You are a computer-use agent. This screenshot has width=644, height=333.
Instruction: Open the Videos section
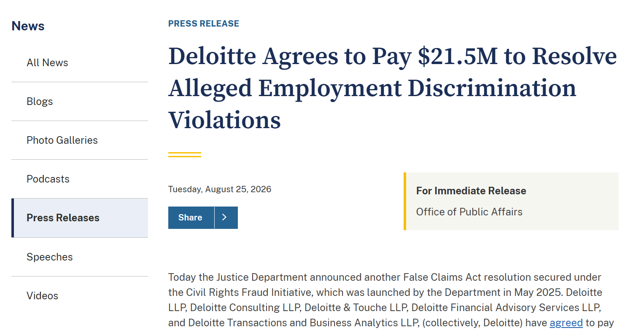coord(80,296)
